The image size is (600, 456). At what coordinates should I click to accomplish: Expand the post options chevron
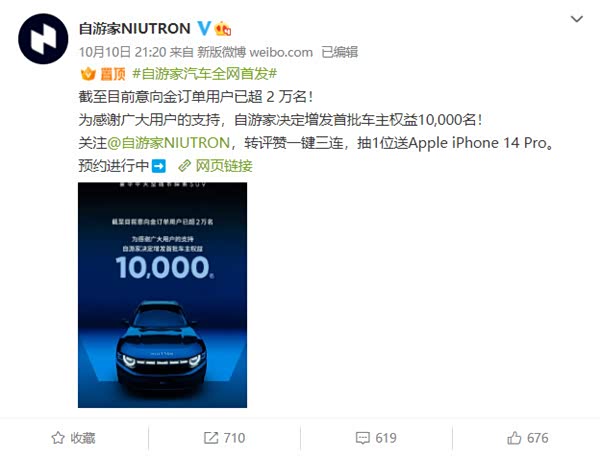(x=577, y=19)
